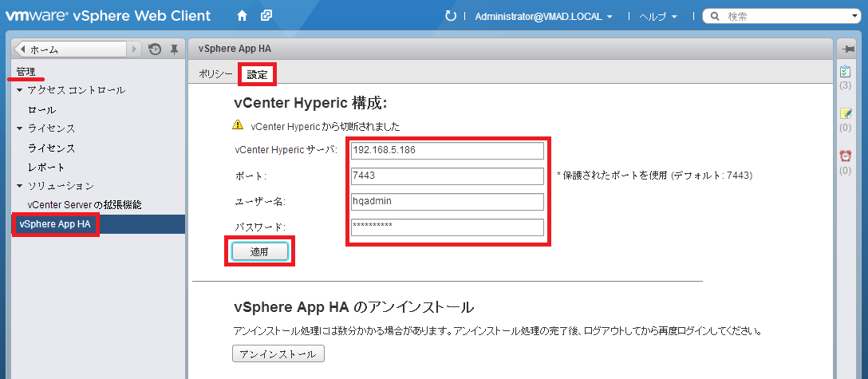
Task: Click the search magnifier icon
Action: pyautogui.click(x=715, y=17)
